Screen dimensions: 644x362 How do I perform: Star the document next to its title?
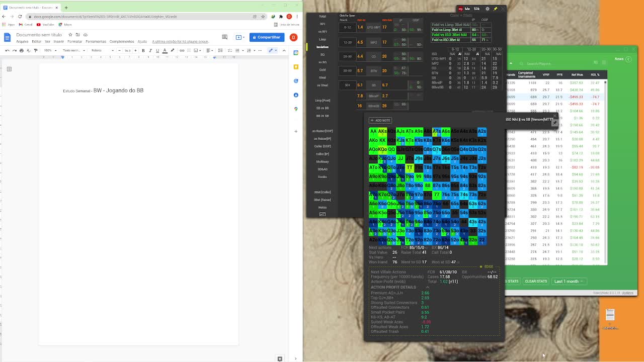click(70, 35)
